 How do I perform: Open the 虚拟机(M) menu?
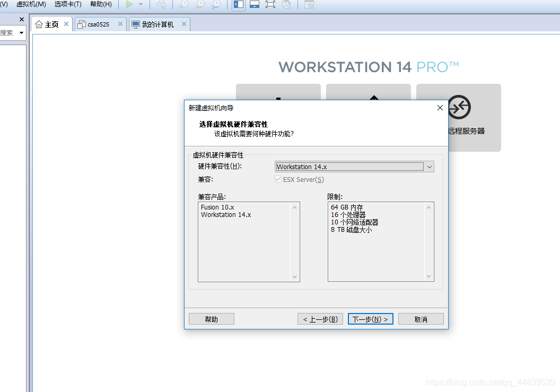[x=31, y=4]
